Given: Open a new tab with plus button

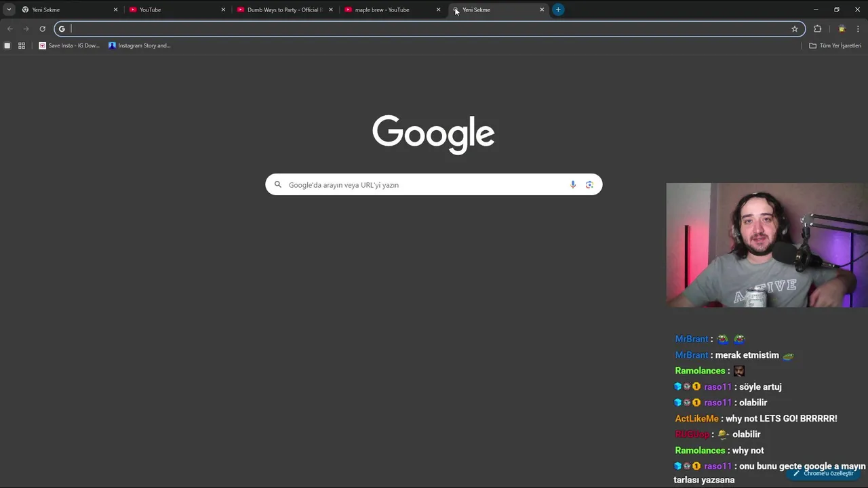Looking at the screenshot, I should pos(558,9).
